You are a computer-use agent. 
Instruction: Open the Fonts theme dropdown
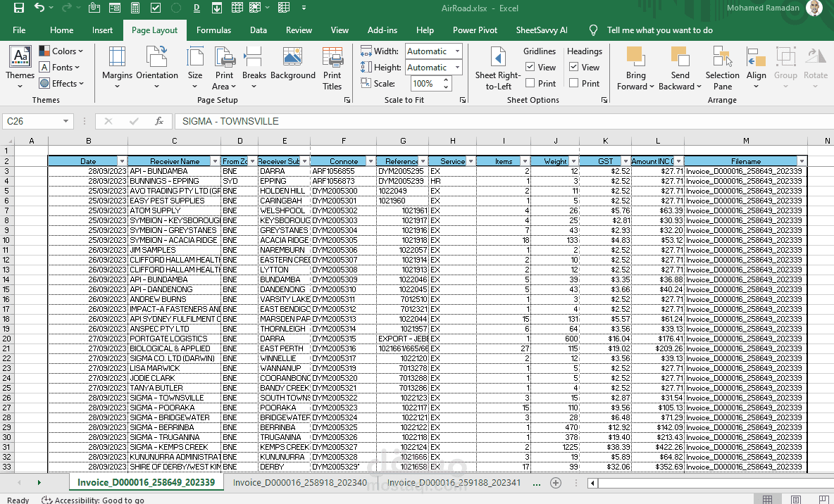point(60,68)
